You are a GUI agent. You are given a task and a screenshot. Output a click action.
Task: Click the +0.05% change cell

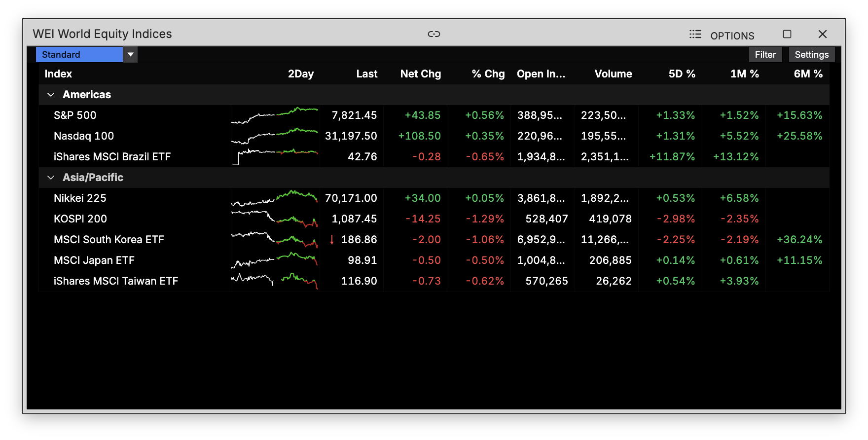[485, 198]
